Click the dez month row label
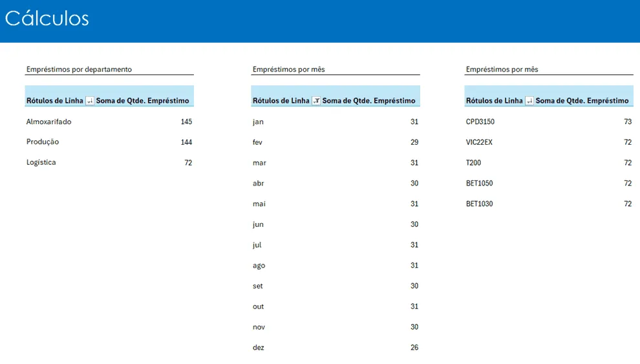640x364 pixels. tap(259, 348)
